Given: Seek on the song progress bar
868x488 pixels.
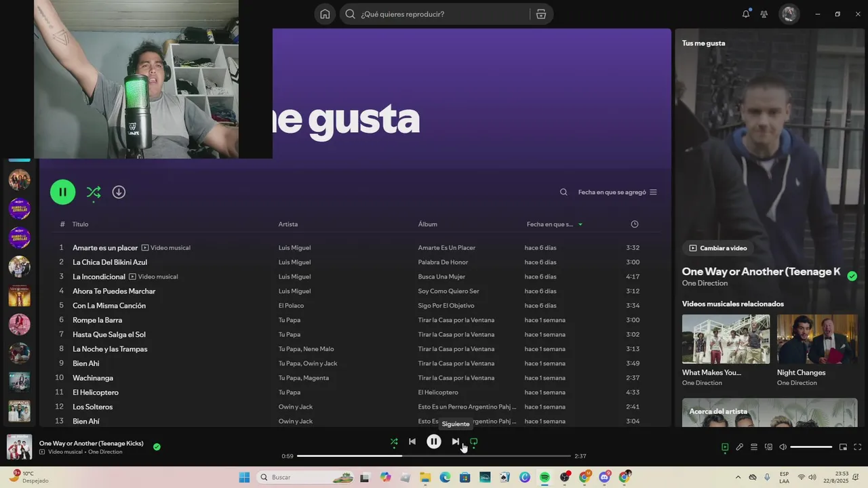Looking at the screenshot, I should point(434,456).
